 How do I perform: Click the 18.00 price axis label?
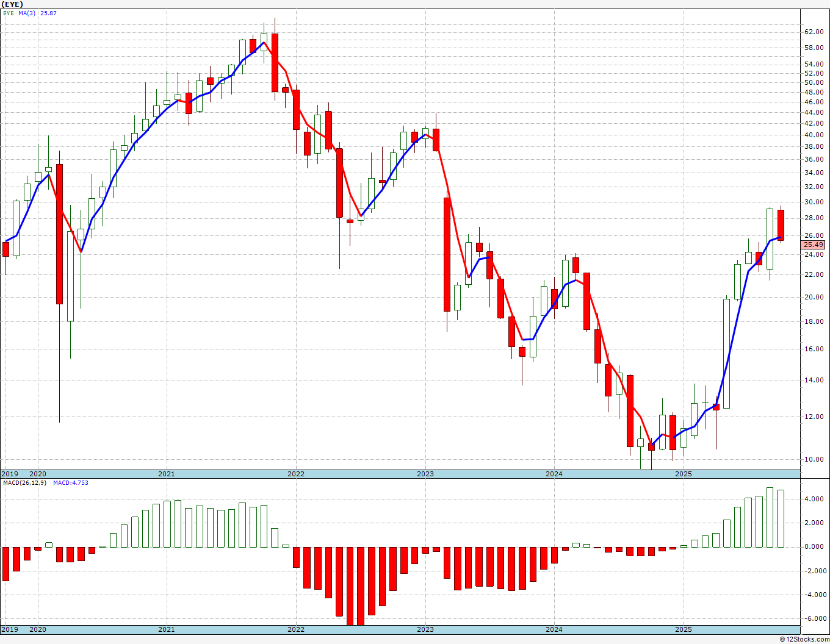click(814, 321)
